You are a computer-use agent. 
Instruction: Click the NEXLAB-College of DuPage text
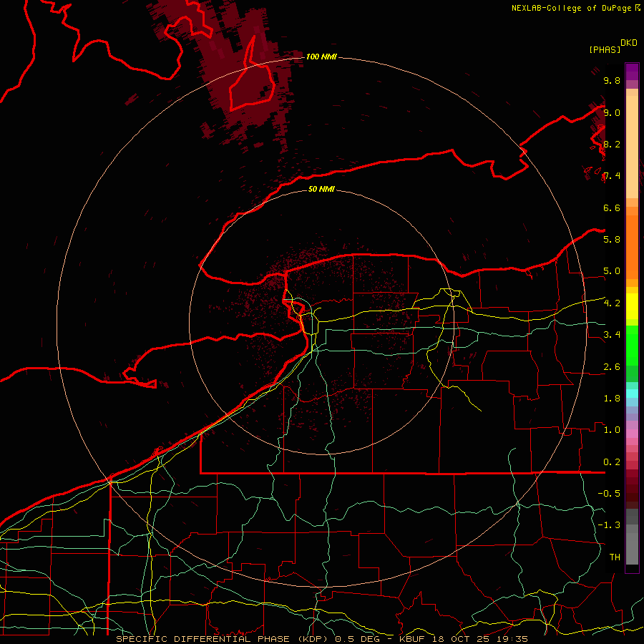tap(572, 8)
